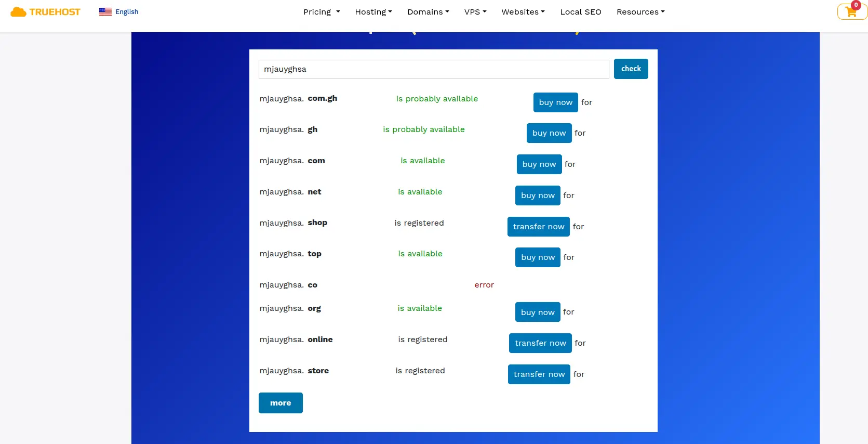
Task: Select 'is probably available' for .gh row
Action: coord(424,129)
